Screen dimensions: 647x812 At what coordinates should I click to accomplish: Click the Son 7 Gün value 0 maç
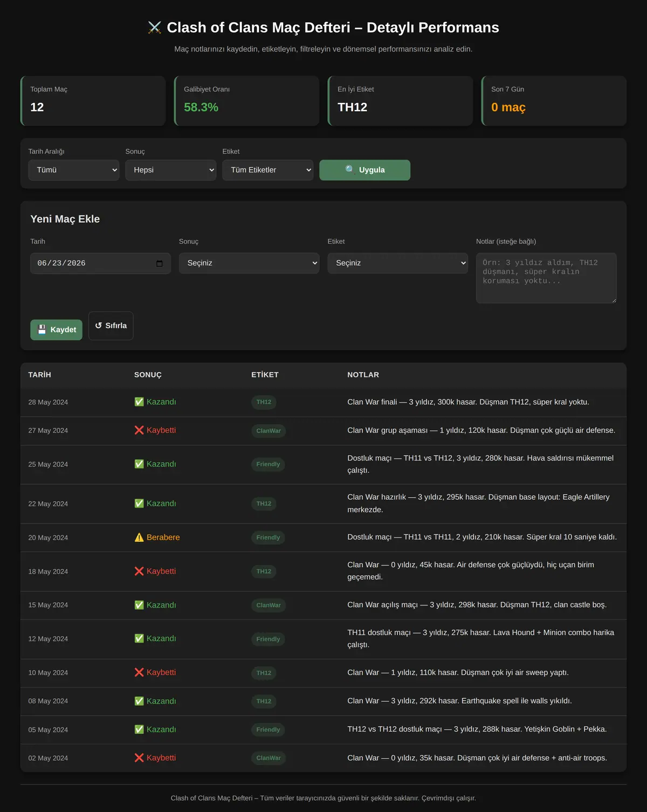(508, 107)
